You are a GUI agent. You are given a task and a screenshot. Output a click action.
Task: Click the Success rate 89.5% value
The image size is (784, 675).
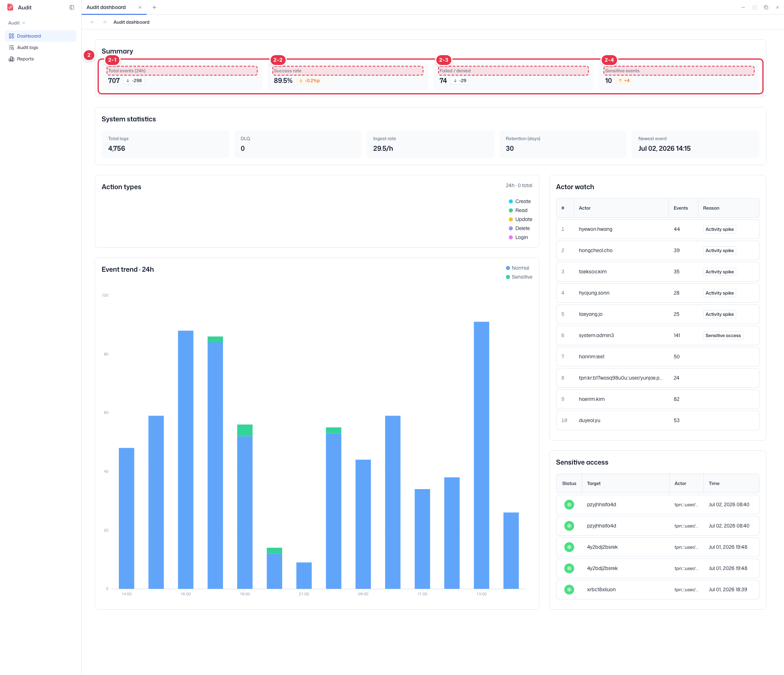point(283,80)
